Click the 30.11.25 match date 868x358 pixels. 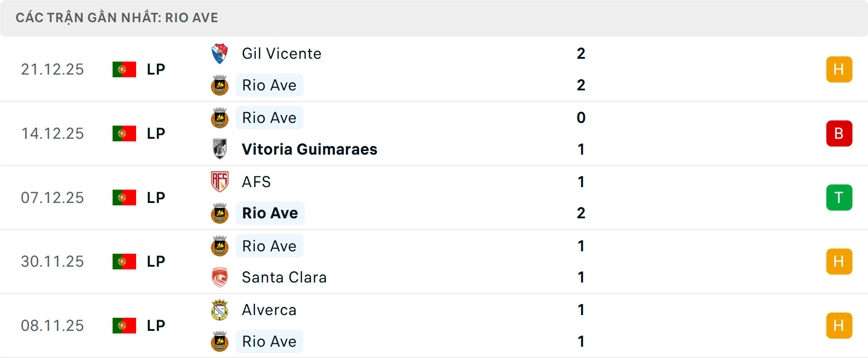pyautogui.click(x=52, y=261)
